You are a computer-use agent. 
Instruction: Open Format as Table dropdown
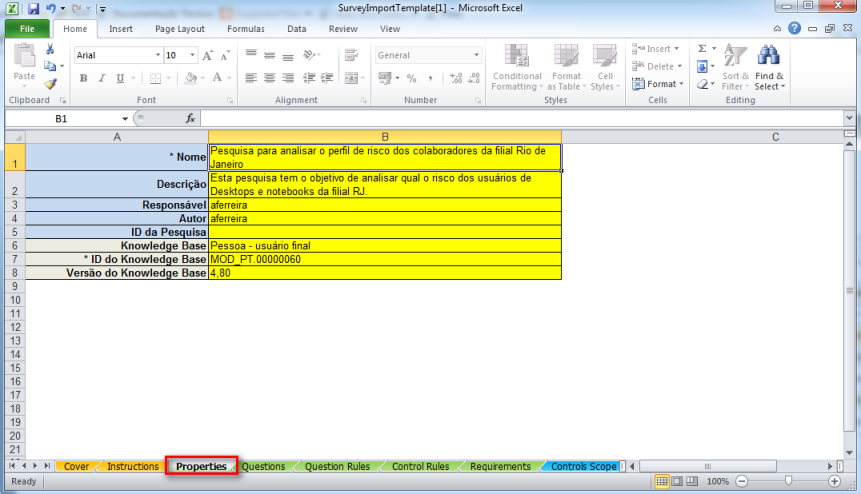click(x=566, y=68)
